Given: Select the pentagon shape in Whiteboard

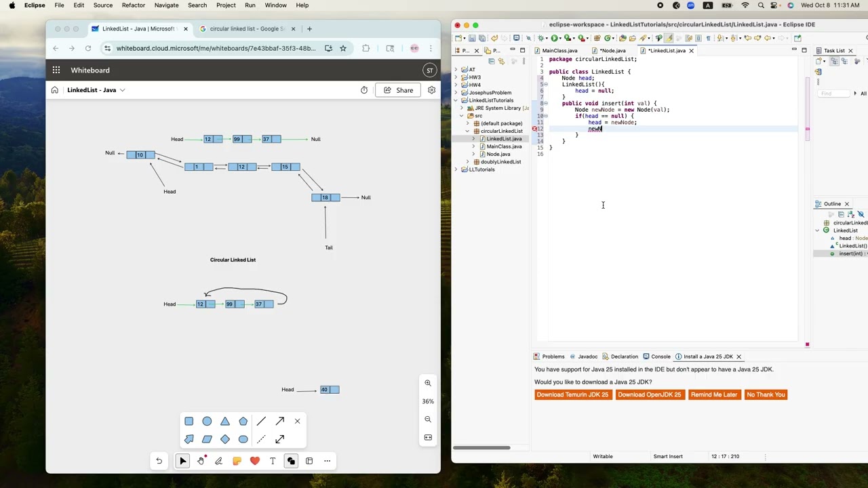Looking at the screenshot, I should [243, 422].
